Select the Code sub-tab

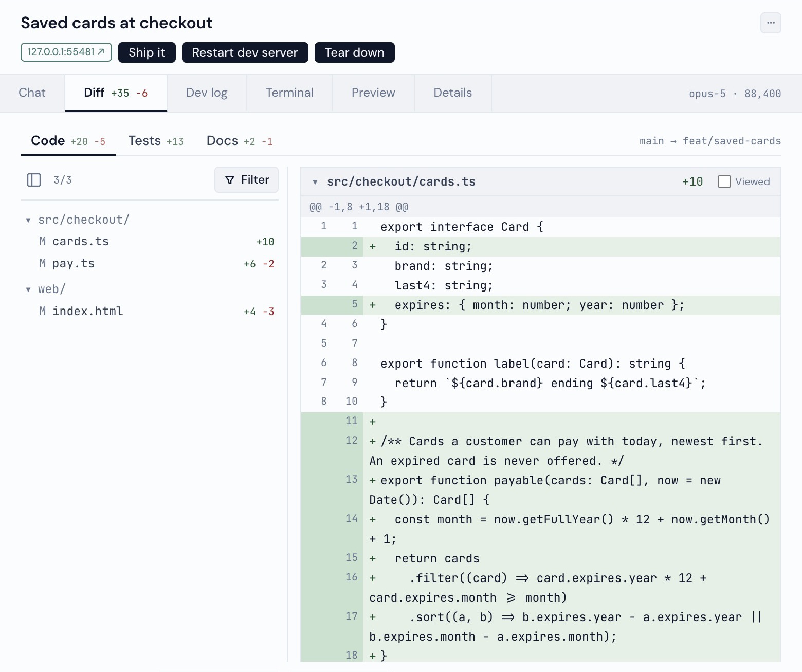68,141
